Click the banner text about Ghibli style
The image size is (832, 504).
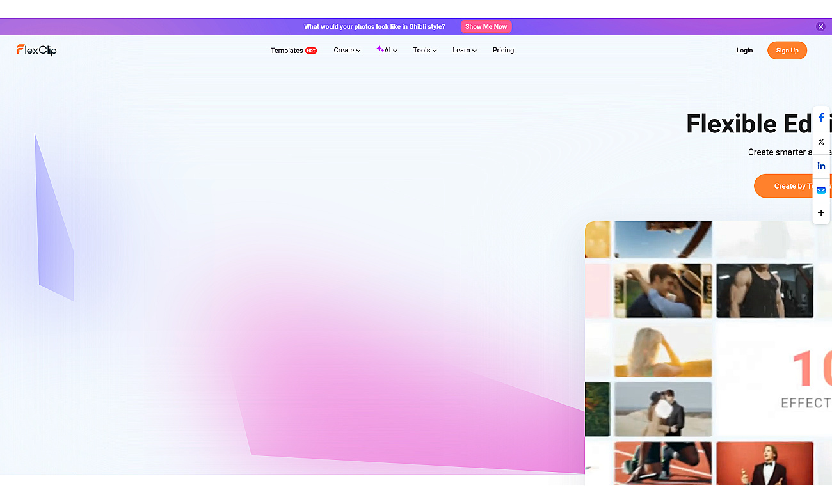[374, 27]
